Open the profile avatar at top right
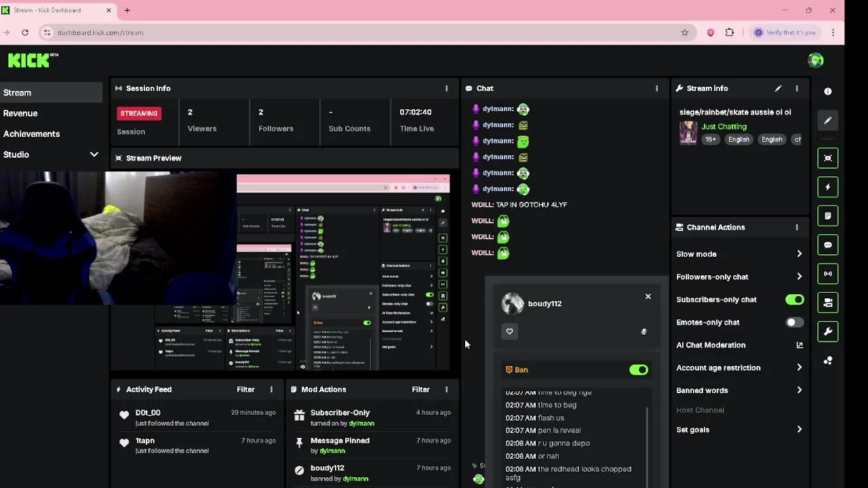Viewport: 868px width, 488px height. (x=816, y=60)
